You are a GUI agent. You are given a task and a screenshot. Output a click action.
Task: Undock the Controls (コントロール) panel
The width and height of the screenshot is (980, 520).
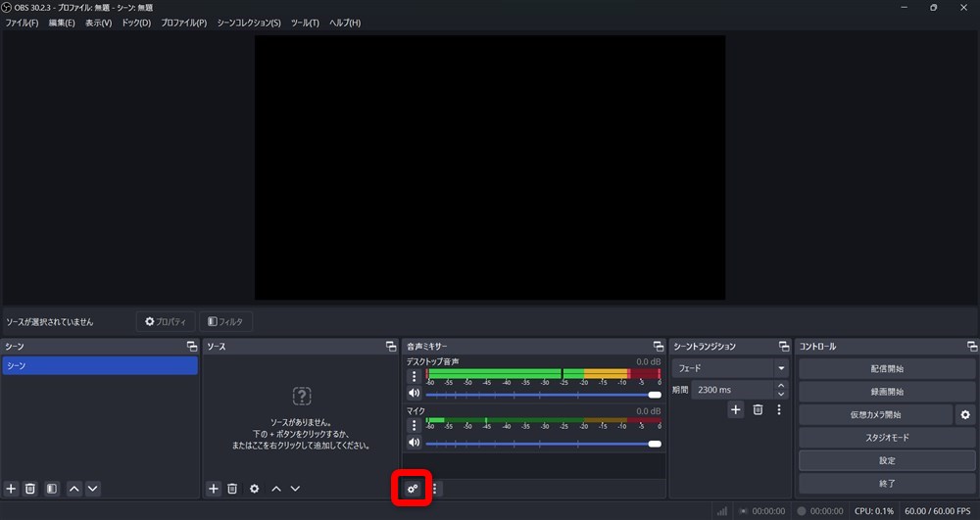click(x=972, y=347)
